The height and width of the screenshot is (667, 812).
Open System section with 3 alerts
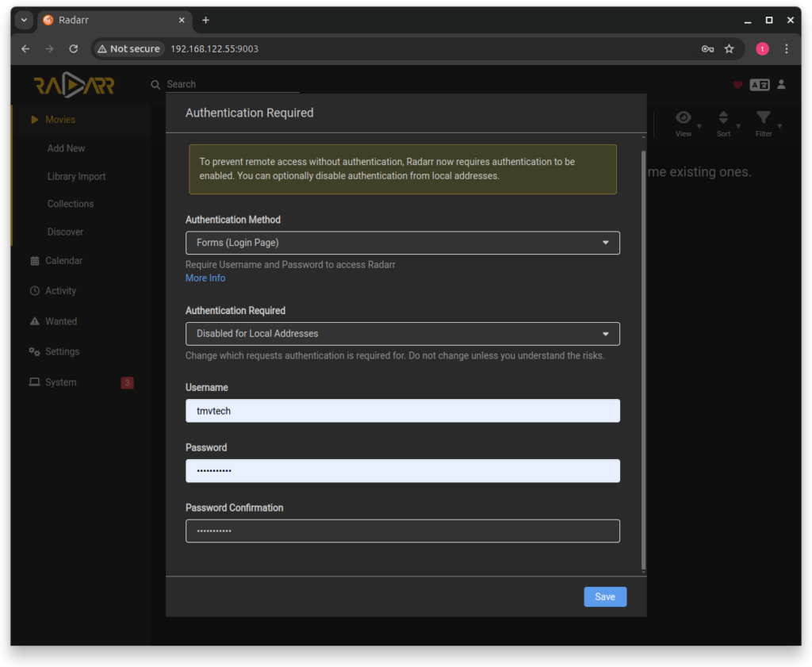[x=61, y=382]
